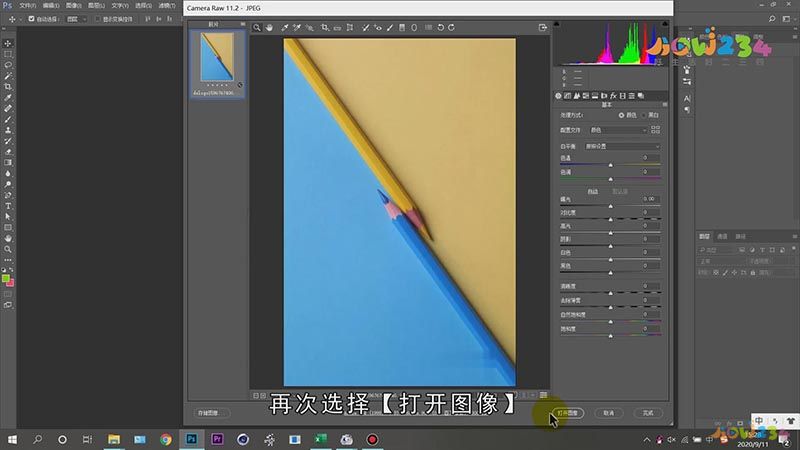Open the 图层 (Layer) menu
This screenshot has height=450, width=800.
pos(96,6)
